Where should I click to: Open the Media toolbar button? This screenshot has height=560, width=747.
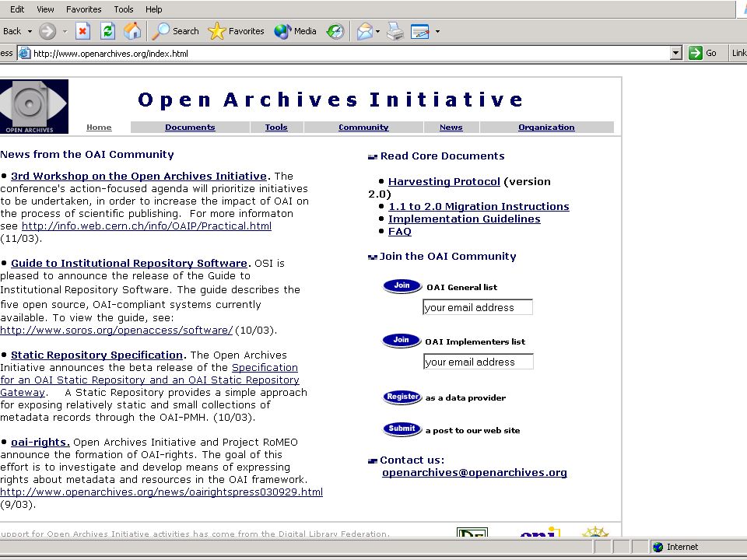(x=296, y=31)
